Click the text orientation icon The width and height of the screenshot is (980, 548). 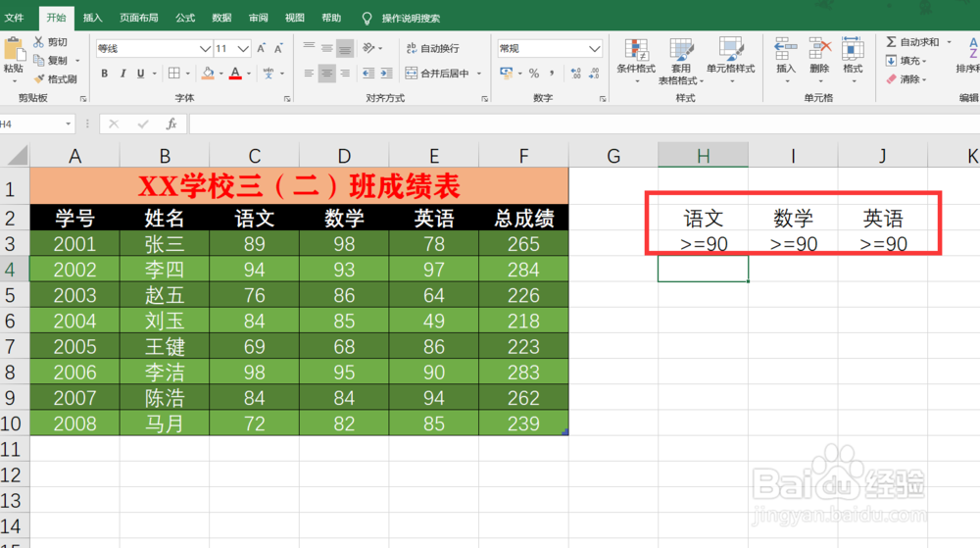pyautogui.click(x=368, y=48)
